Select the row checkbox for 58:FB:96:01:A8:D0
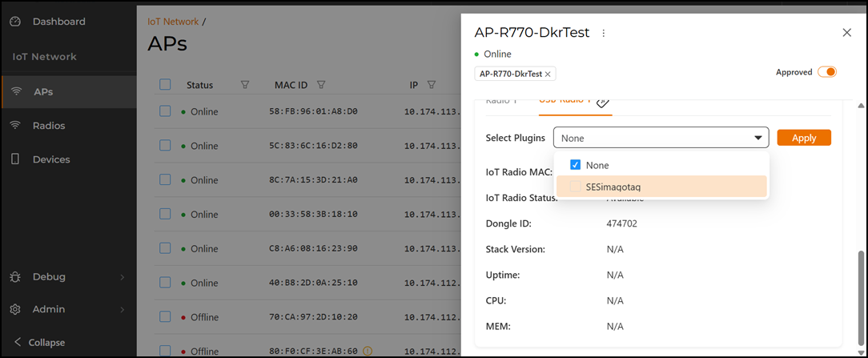 point(165,111)
